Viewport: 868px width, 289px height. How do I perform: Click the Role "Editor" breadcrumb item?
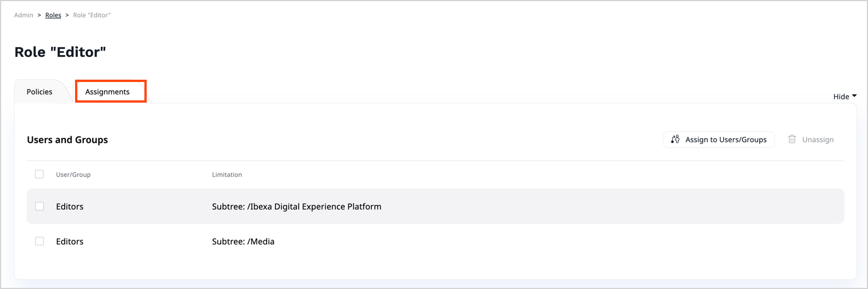pos(92,15)
